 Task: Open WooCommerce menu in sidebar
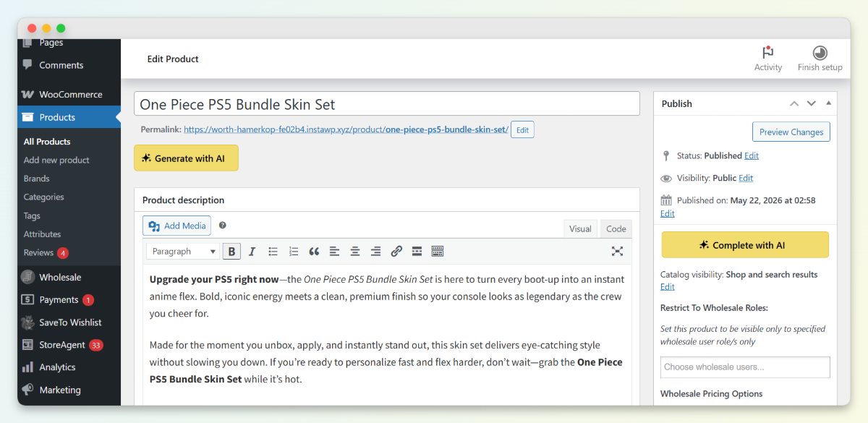(69, 94)
